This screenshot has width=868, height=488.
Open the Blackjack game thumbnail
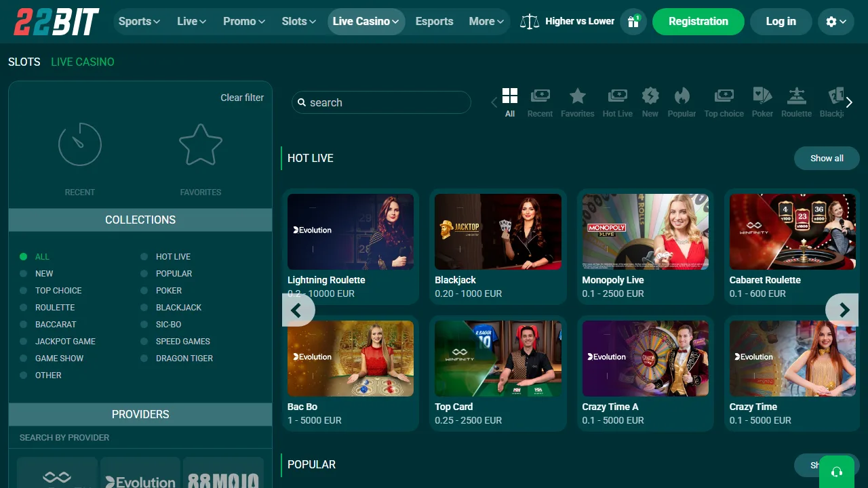point(498,232)
